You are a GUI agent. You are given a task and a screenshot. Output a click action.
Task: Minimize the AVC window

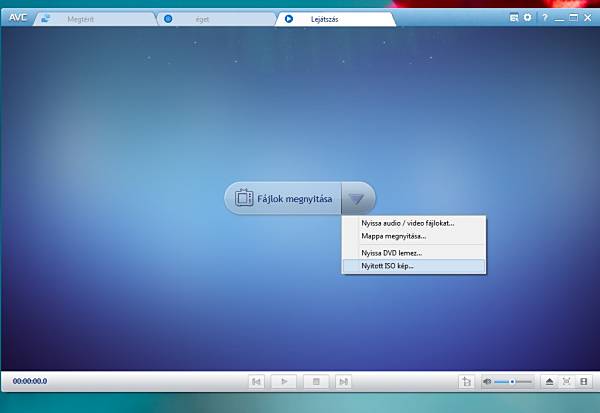(x=559, y=18)
